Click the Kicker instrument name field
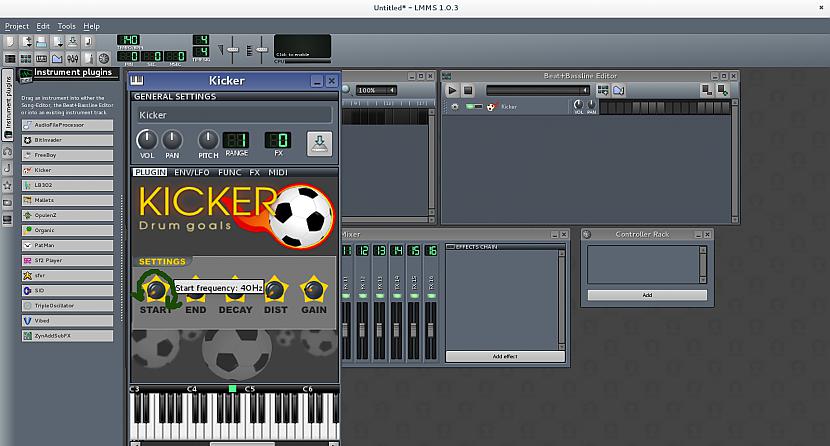830x446 pixels. (x=232, y=115)
